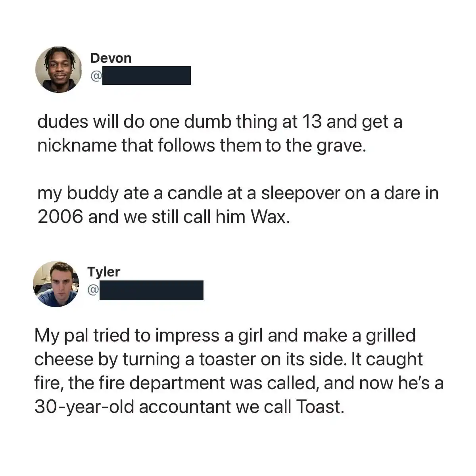Click "2006" in Devon's tweet
This screenshot has height=476, width=476.
tap(60, 217)
